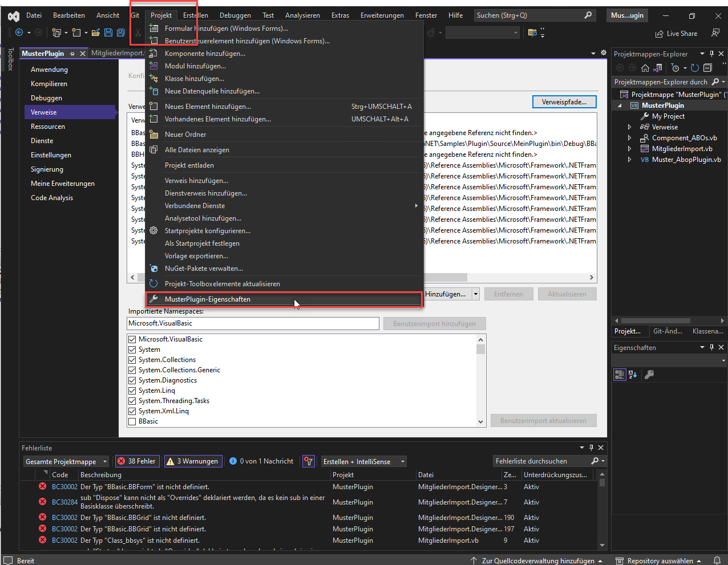This screenshot has height=565, width=728.
Task: Toggle the System.Collections.Generic checkbox
Action: pyautogui.click(x=132, y=370)
